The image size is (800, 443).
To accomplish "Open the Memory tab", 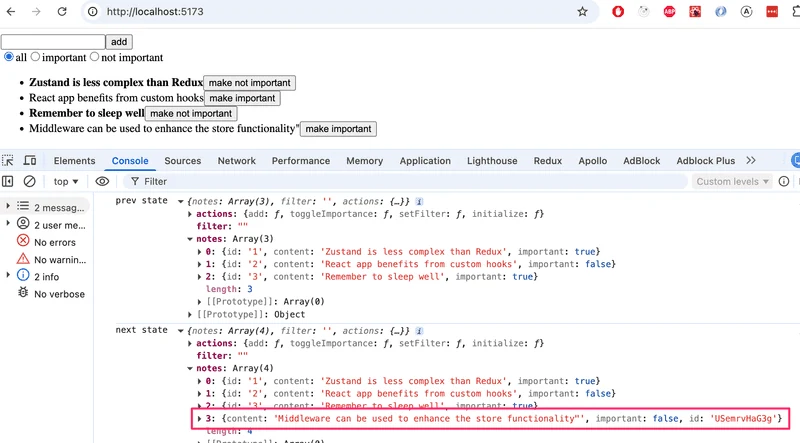I will [364, 161].
